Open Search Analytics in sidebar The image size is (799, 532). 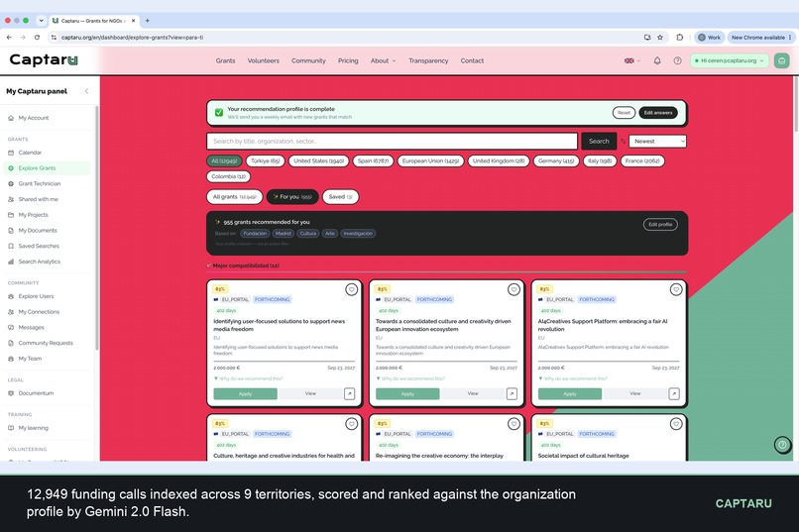(47, 262)
